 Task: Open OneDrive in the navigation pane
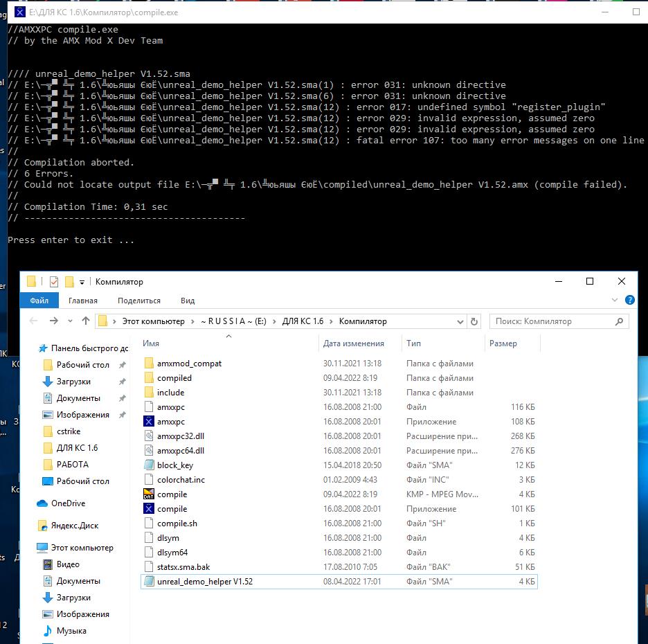61,503
